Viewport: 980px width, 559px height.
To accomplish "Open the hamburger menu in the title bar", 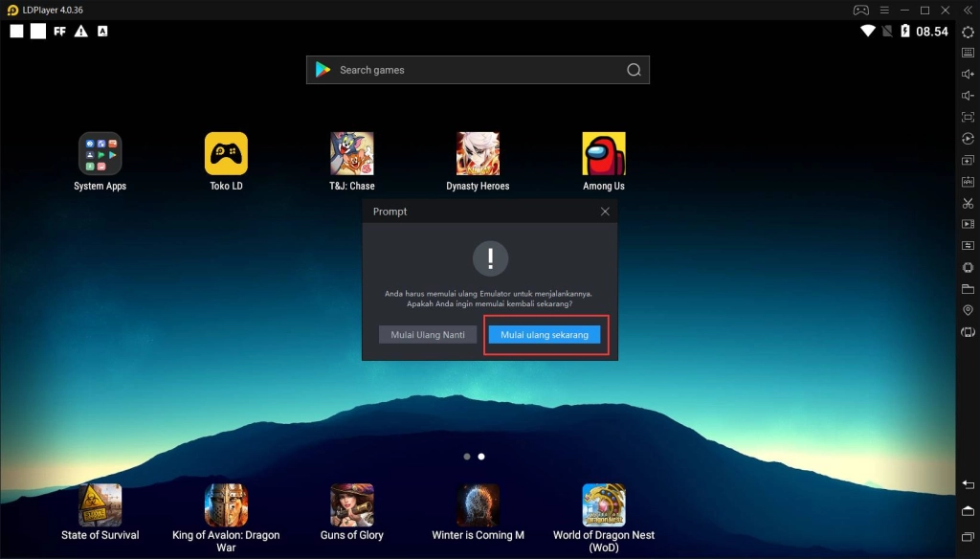I will tap(883, 10).
